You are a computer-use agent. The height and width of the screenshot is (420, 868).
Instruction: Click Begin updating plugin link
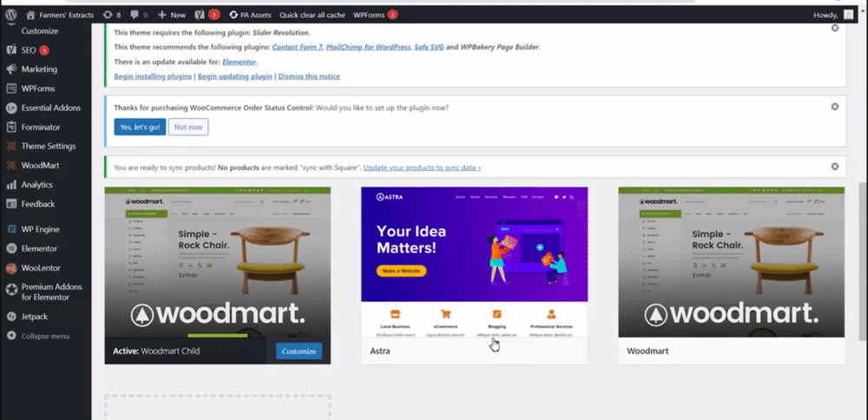[234, 76]
